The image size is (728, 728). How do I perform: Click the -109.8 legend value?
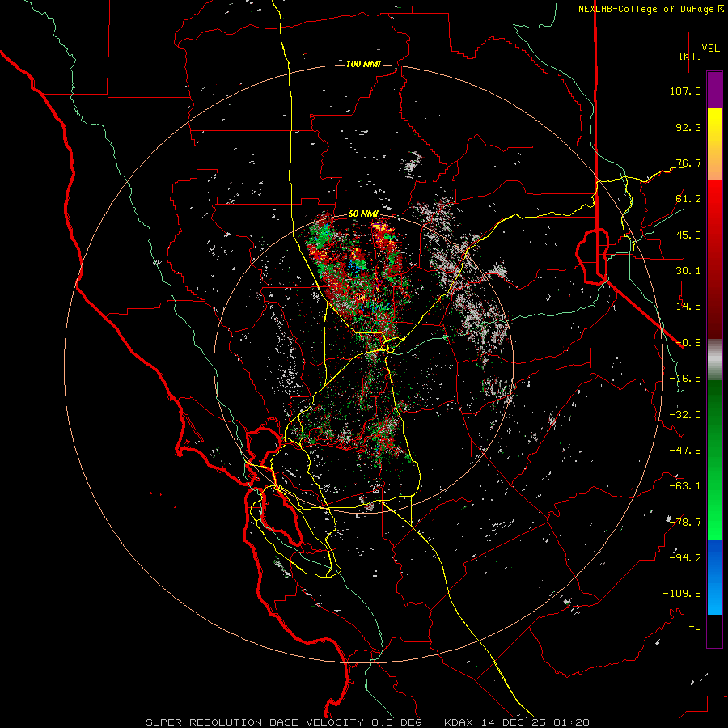[x=682, y=594]
